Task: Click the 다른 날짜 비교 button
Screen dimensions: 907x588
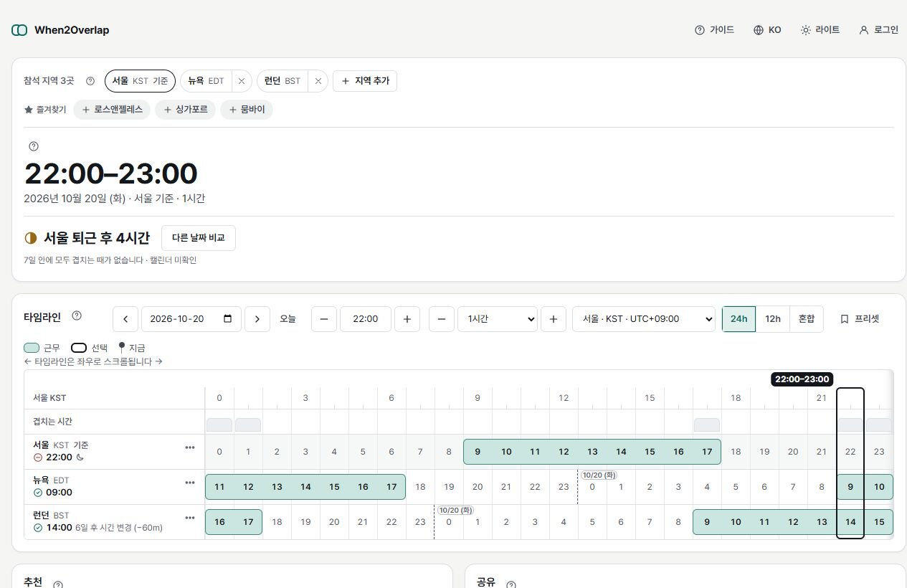Action: point(199,238)
